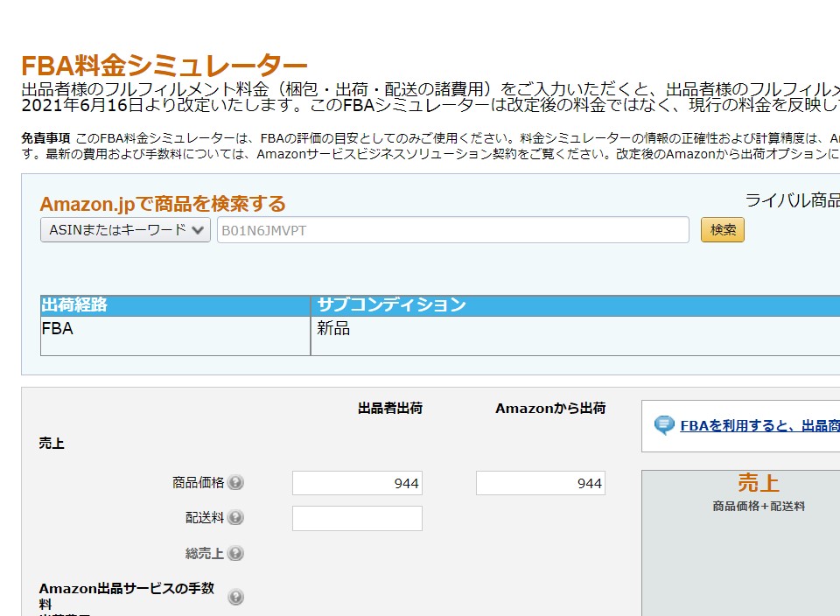Open the FBAを利用すると link
Screen dimensions: 840x616
(x=759, y=426)
